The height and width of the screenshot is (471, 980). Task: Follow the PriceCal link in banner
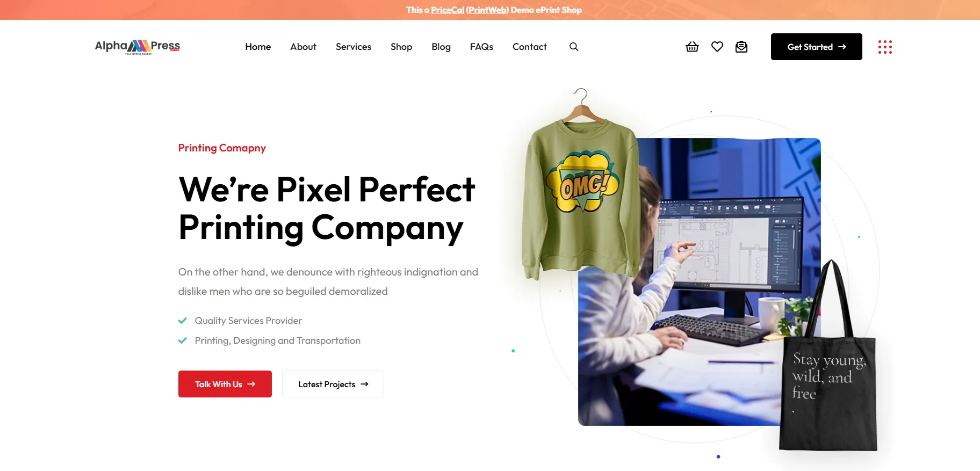point(448,10)
